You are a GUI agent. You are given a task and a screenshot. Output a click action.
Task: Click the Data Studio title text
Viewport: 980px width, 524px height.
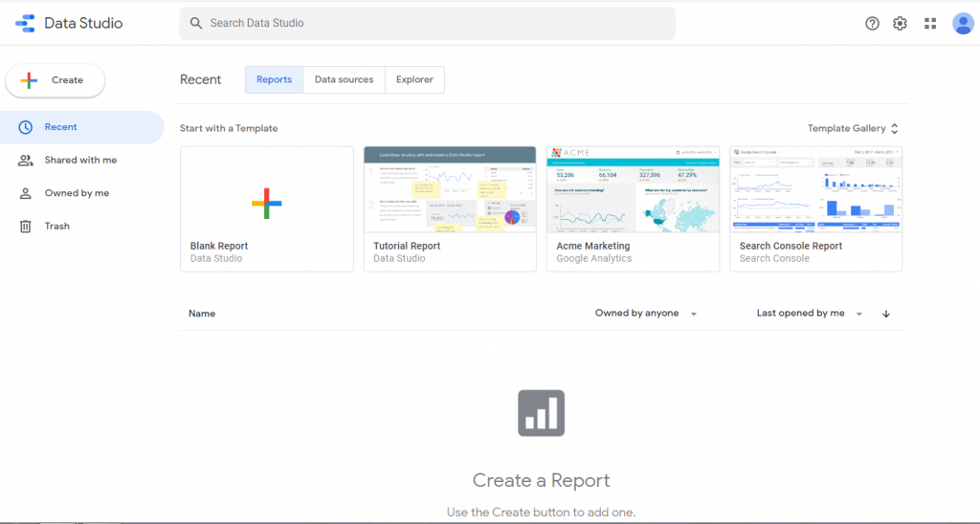(83, 23)
